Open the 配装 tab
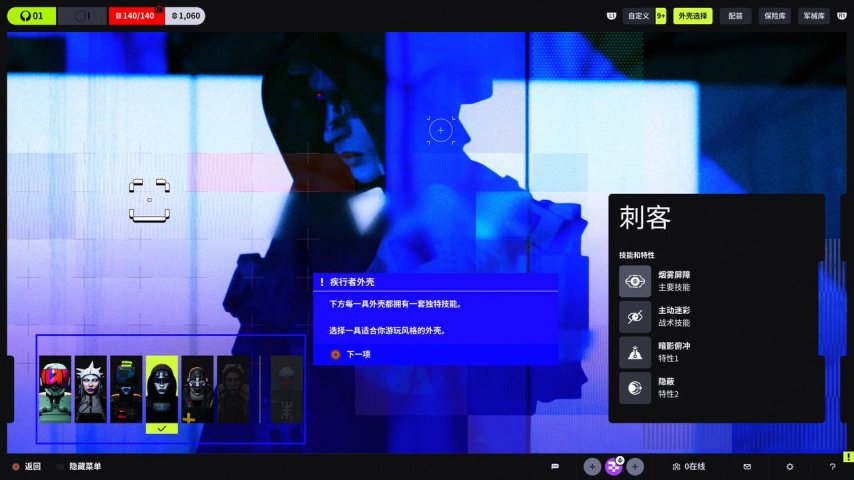This screenshot has width=854, height=480. point(735,16)
